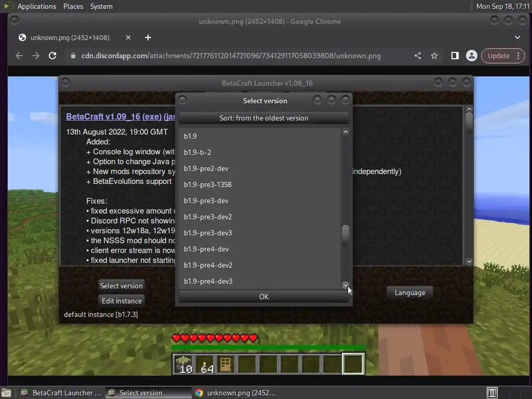
Task: Switch to Select version taskbar item
Action: 148,393
